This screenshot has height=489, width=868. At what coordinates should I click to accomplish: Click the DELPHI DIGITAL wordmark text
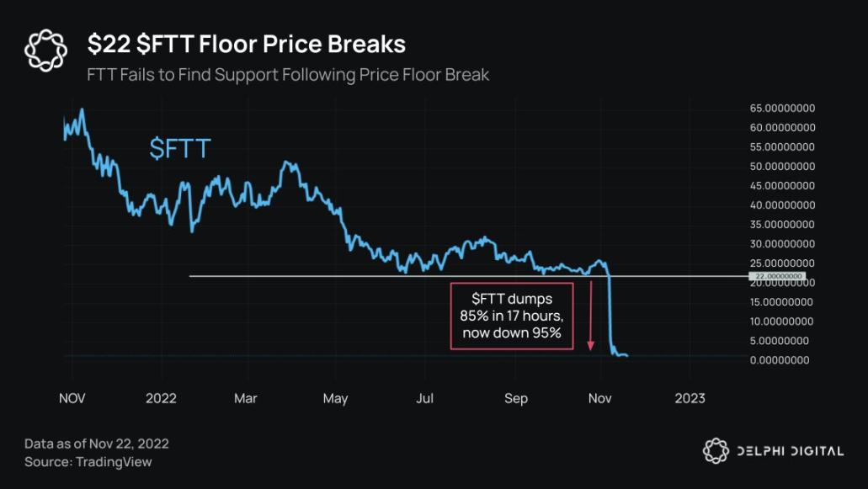[x=791, y=451]
